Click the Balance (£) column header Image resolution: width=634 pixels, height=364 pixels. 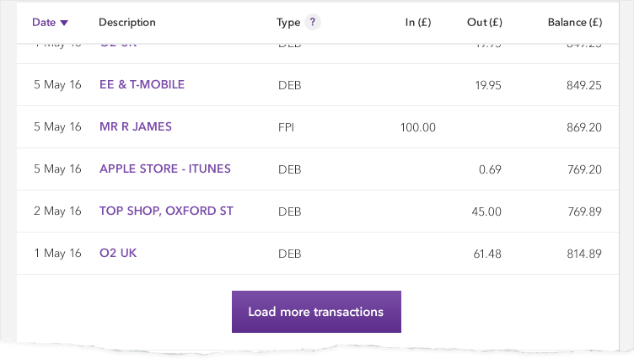pyautogui.click(x=575, y=22)
